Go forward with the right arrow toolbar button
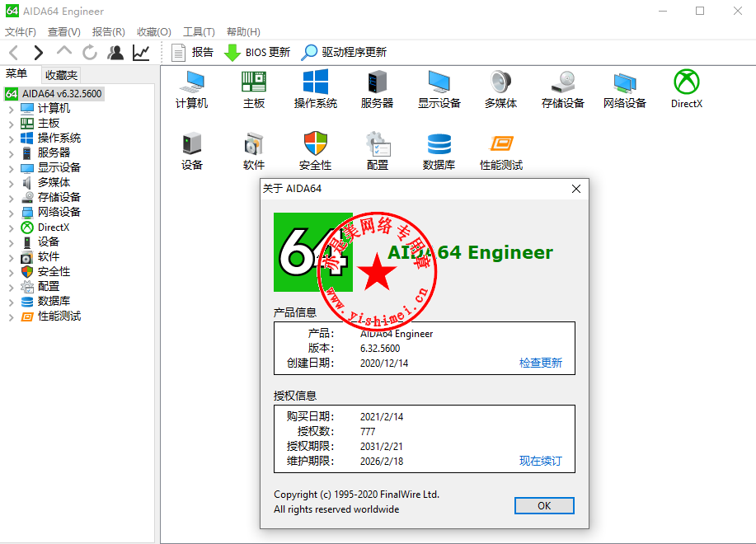 (39, 52)
